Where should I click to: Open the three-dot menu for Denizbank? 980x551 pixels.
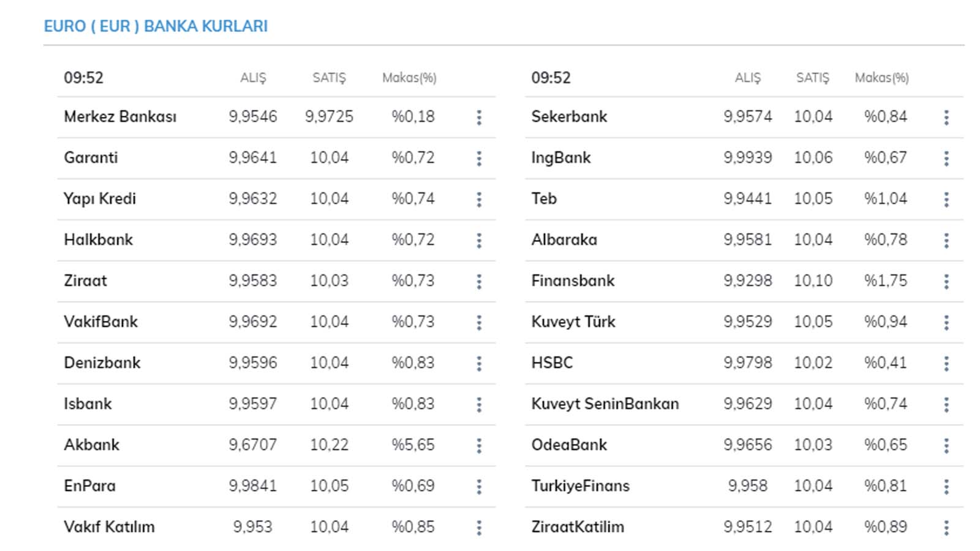click(x=479, y=364)
